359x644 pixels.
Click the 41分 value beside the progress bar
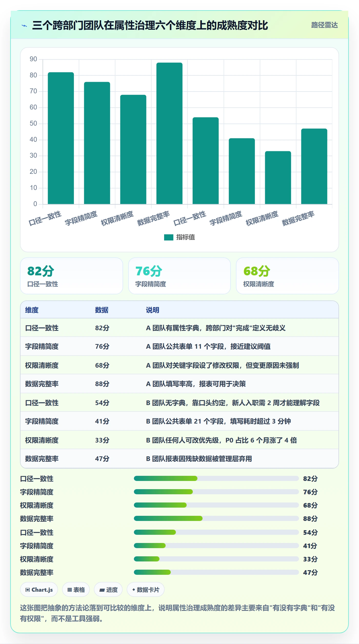(310, 546)
